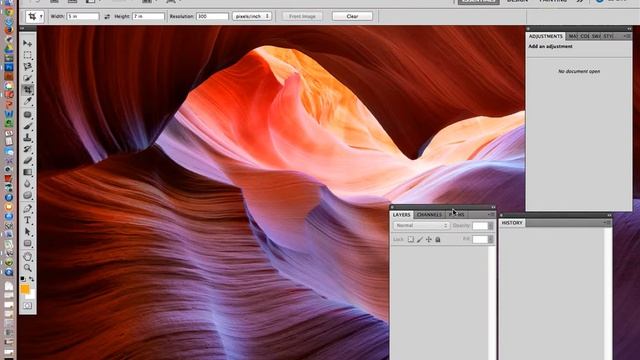Toggle lock all layer attributes
The height and width of the screenshot is (360, 640).
[x=438, y=239]
